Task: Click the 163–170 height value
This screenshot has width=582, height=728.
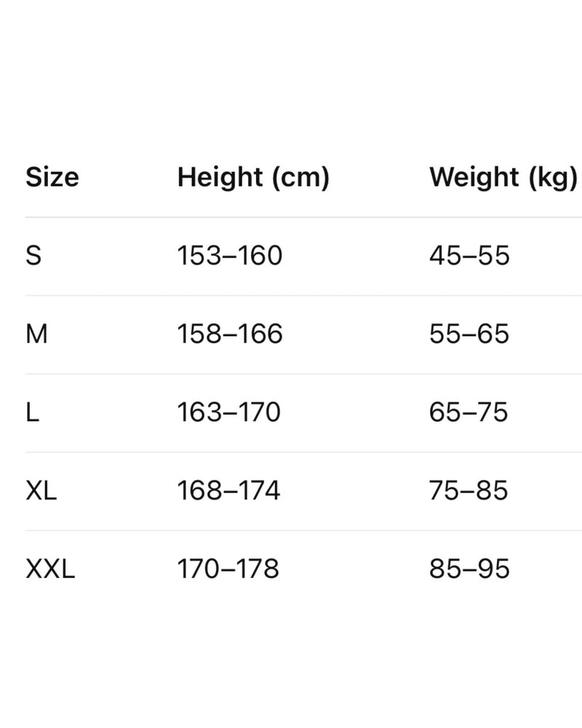Action: click(x=228, y=413)
